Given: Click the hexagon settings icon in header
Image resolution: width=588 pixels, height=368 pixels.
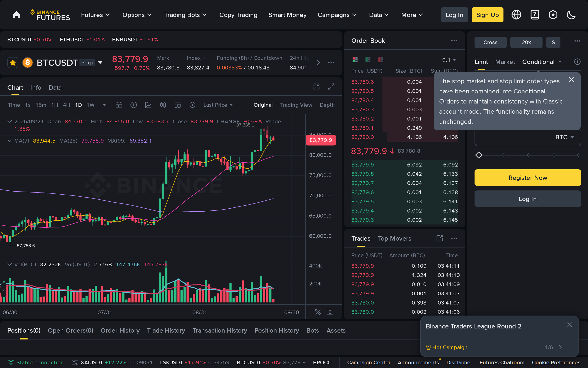Looking at the screenshot, I should pyautogui.click(x=553, y=15).
